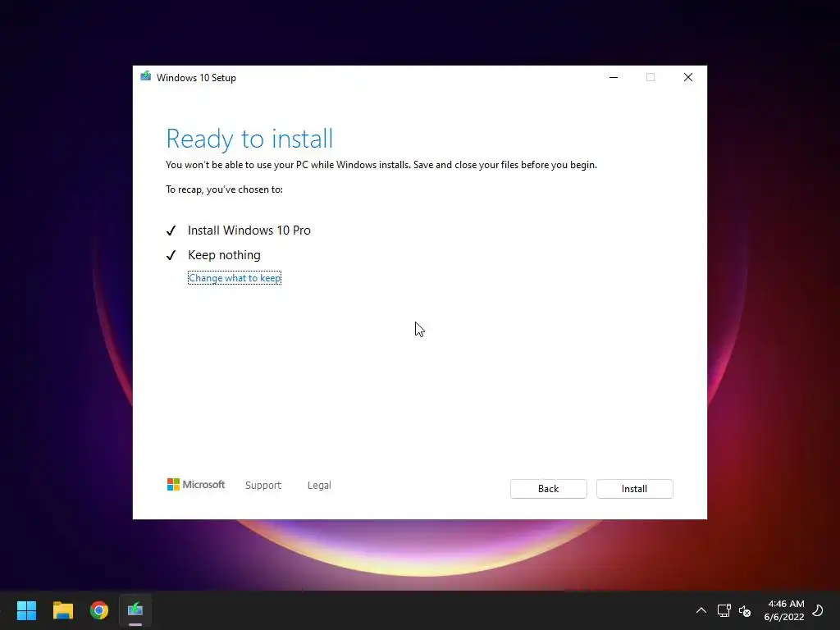
Task: Open the Support link
Action: 263,485
